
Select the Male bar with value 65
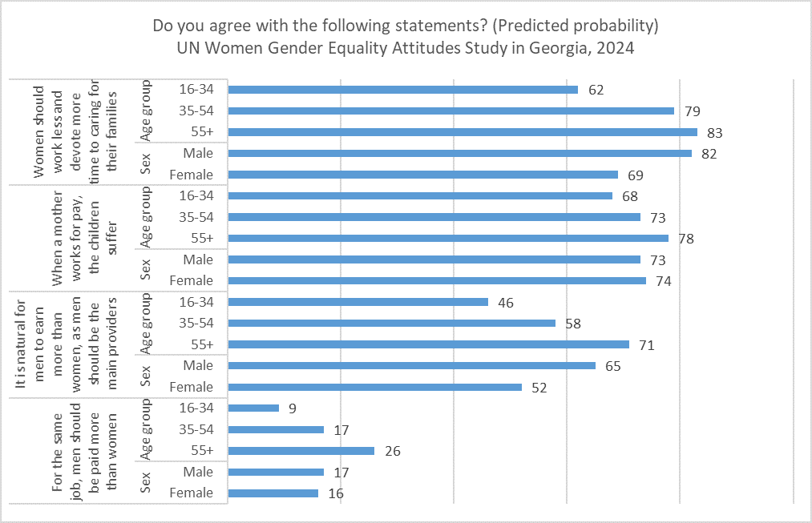tap(412, 365)
